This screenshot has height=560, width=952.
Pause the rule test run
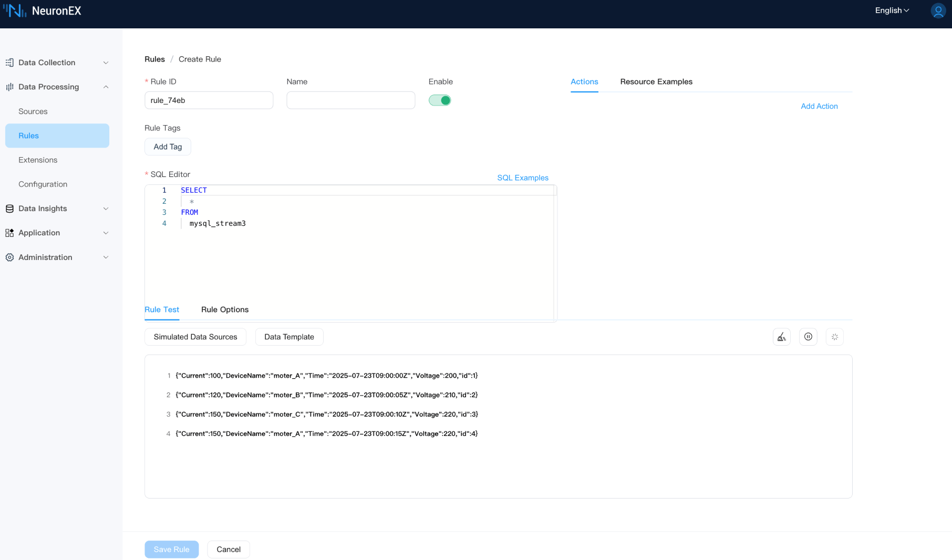808,337
